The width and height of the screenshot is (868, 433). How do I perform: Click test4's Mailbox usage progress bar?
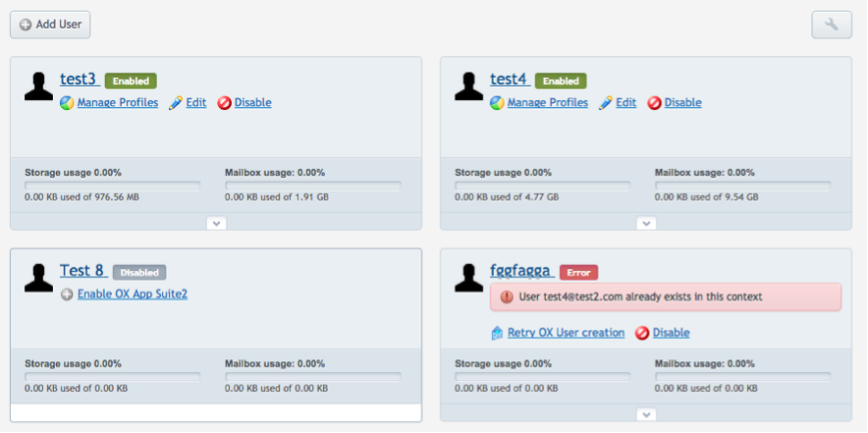tap(743, 186)
